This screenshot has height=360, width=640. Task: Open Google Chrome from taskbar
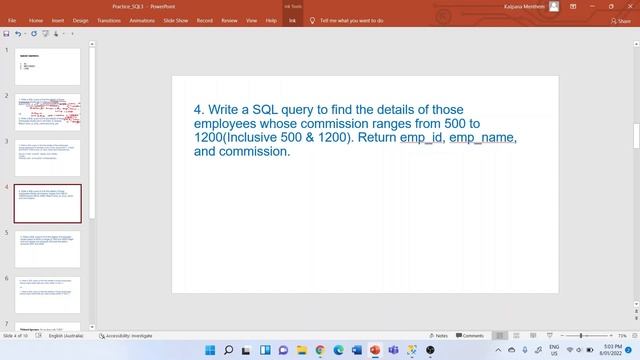tap(320, 350)
